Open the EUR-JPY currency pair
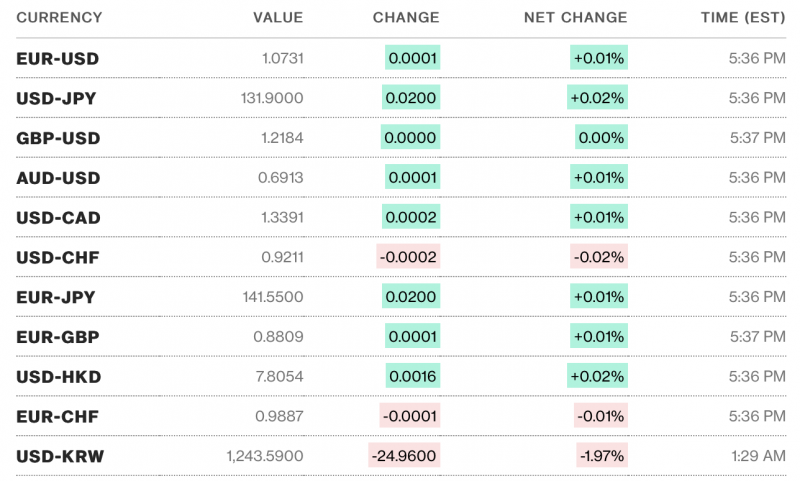Image resolution: width=800 pixels, height=481 pixels. 57,297
